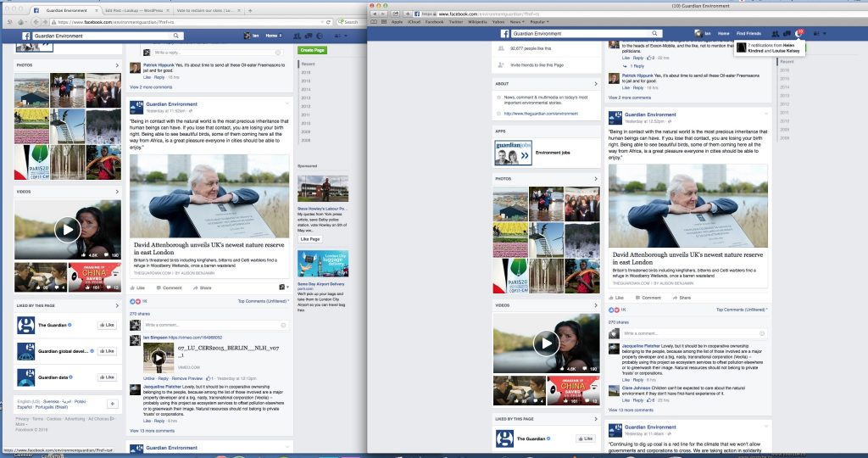Go forward using Safari forward arrow
Viewport: 868px width, 458px height.
382,14
